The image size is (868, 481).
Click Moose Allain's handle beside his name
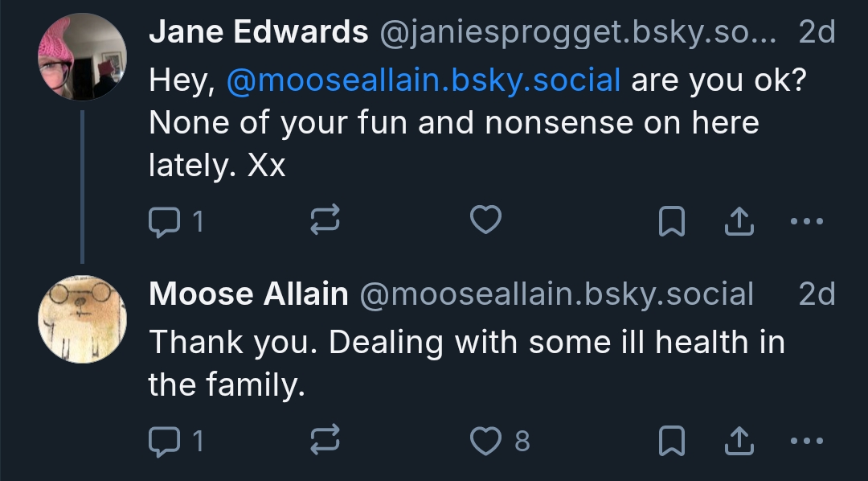tap(556, 294)
